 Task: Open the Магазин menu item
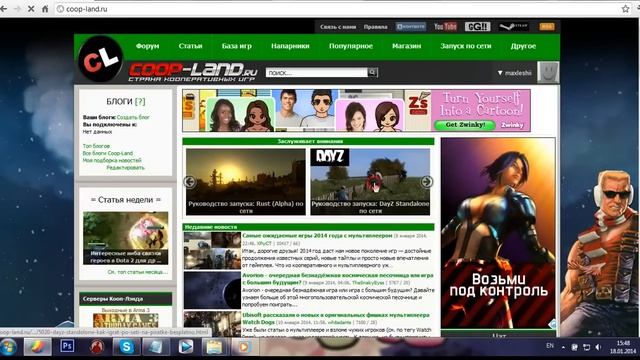pyautogui.click(x=407, y=46)
